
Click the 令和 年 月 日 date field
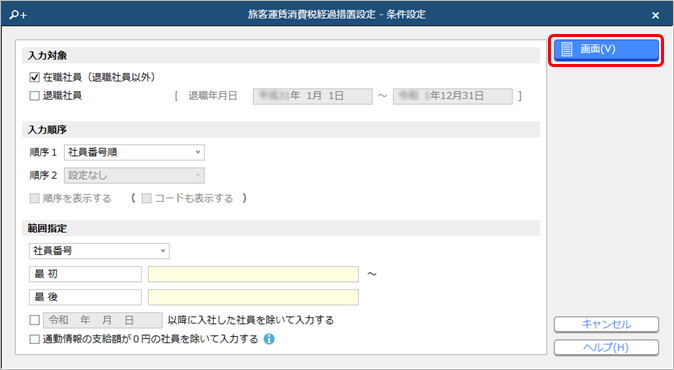pos(103,320)
